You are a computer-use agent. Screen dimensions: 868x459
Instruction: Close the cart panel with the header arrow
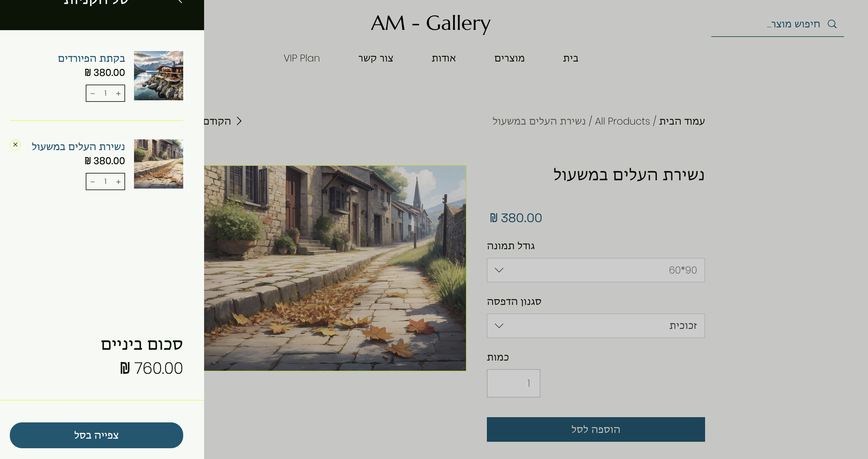coord(180,2)
